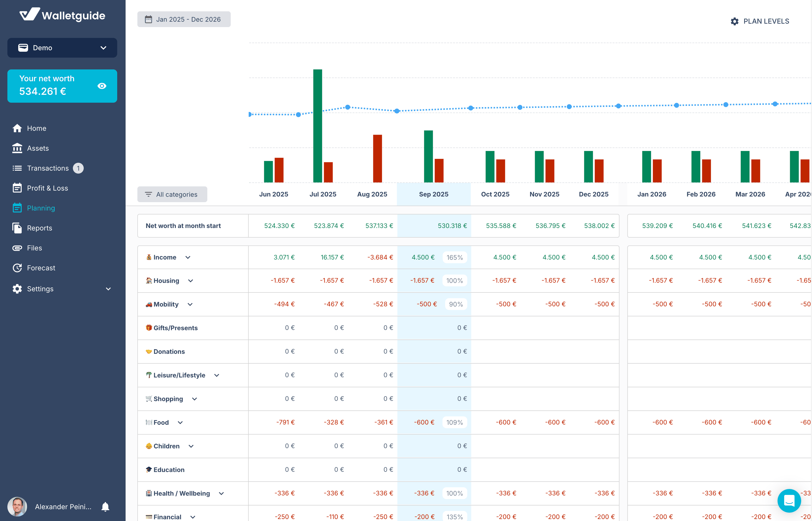Click the user profile avatar

pyautogui.click(x=17, y=506)
